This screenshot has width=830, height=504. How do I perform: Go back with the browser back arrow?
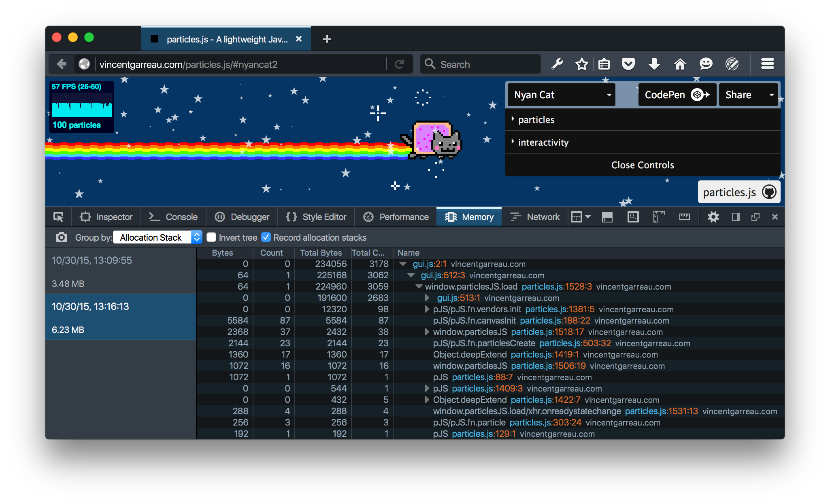click(x=62, y=64)
